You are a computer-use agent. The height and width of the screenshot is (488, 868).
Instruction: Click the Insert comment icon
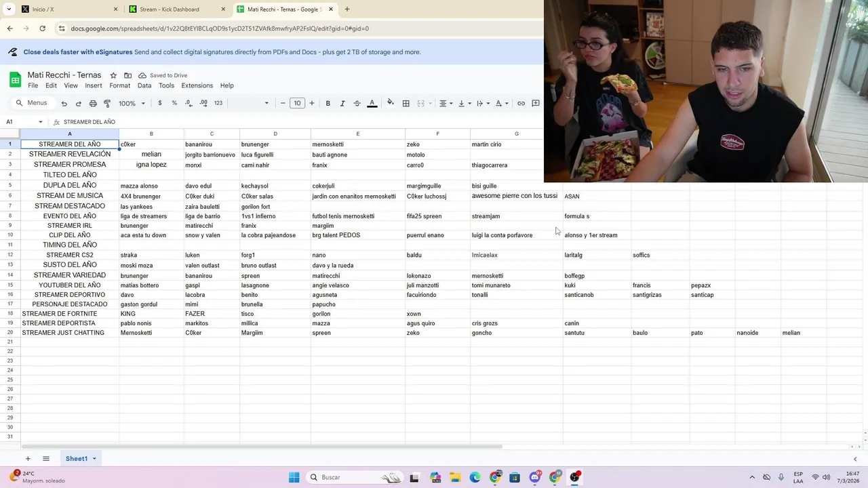(536, 103)
